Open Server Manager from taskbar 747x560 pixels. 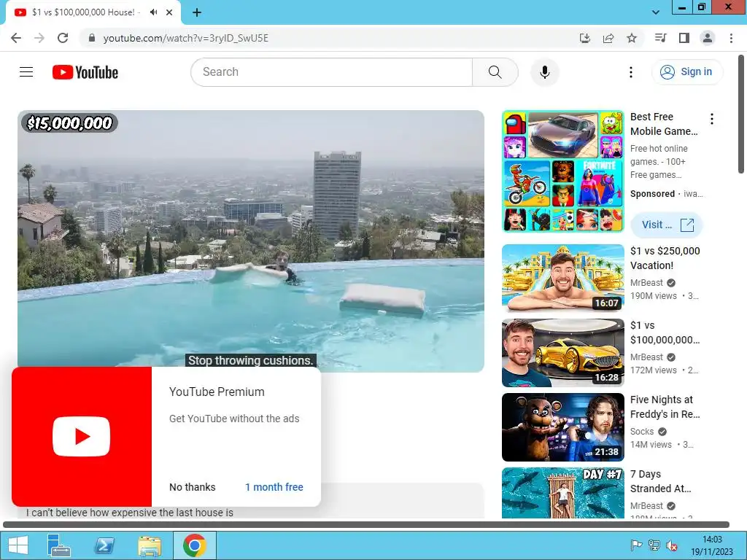coord(59,545)
